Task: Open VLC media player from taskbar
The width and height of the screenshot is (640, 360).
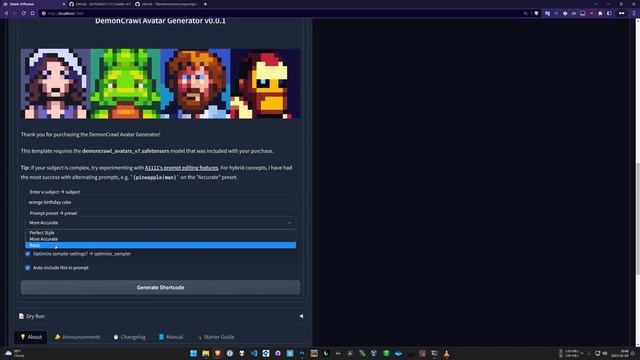Action: 446,353
